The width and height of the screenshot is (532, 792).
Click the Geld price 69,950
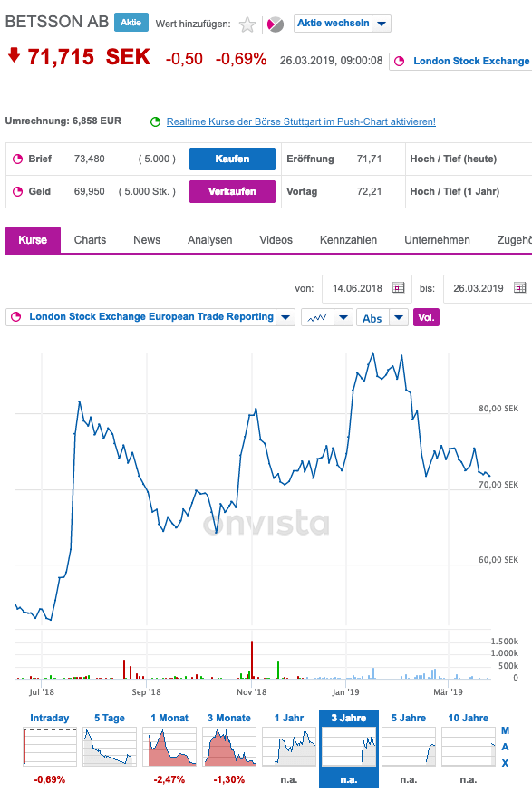point(90,191)
